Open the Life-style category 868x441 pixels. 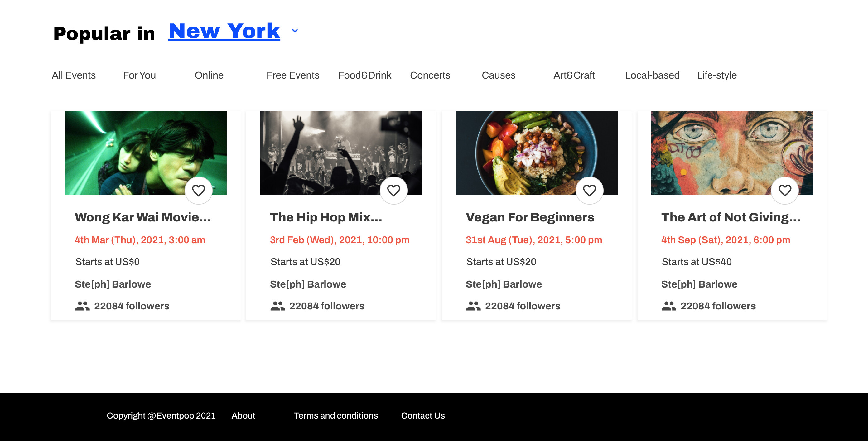716,75
